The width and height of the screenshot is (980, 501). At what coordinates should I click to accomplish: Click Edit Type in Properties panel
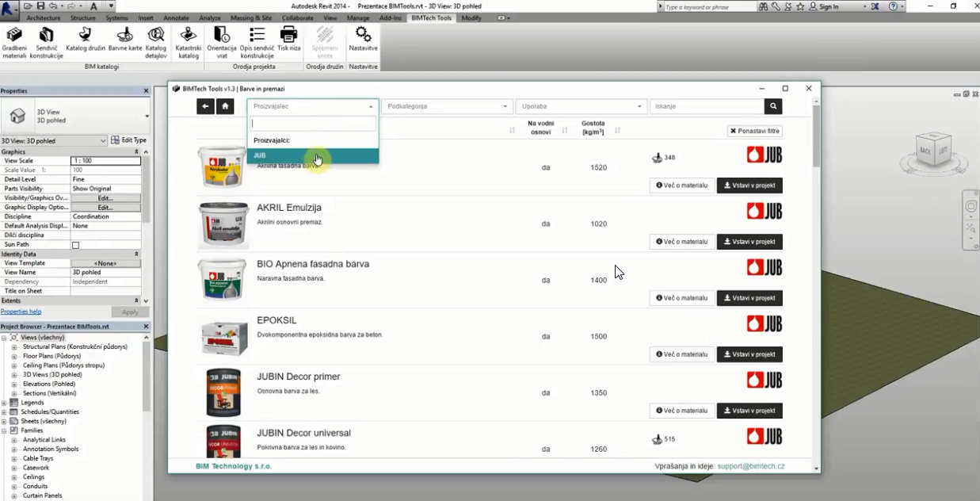pos(128,140)
